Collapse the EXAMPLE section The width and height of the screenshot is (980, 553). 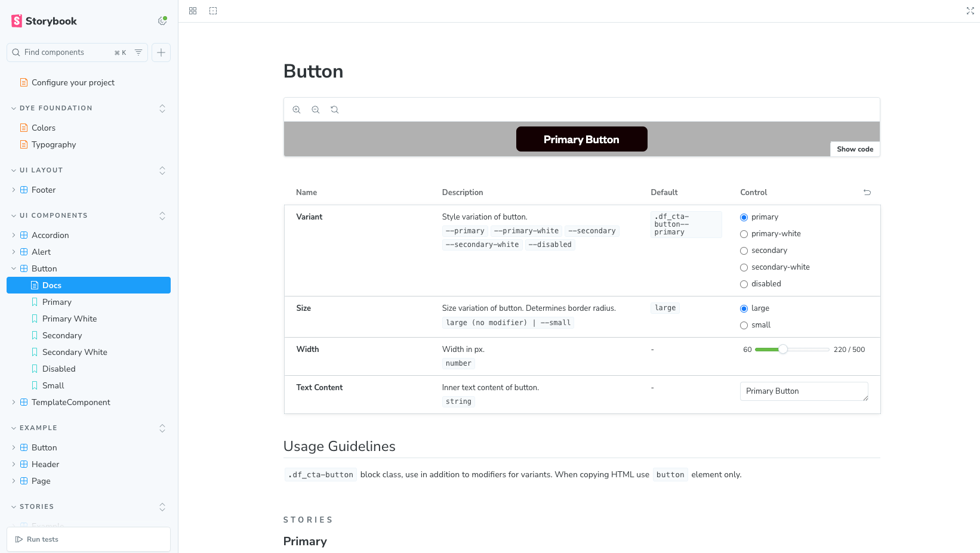click(x=34, y=428)
